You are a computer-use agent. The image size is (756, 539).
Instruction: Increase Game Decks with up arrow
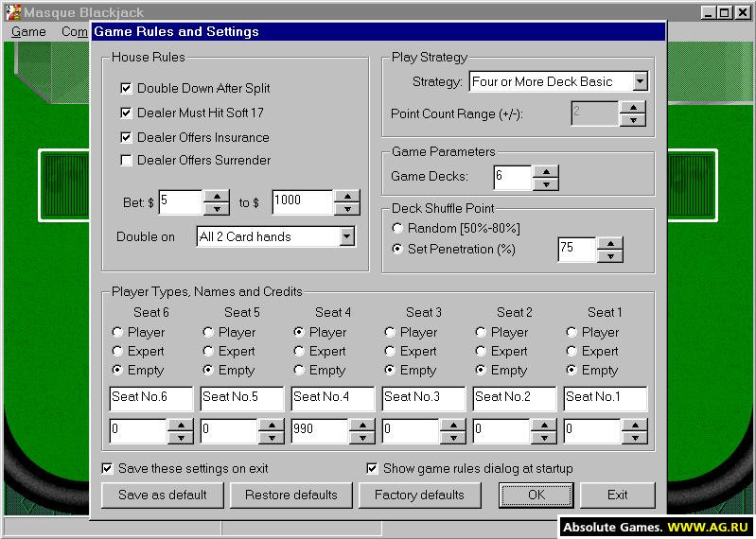(546, 171)
